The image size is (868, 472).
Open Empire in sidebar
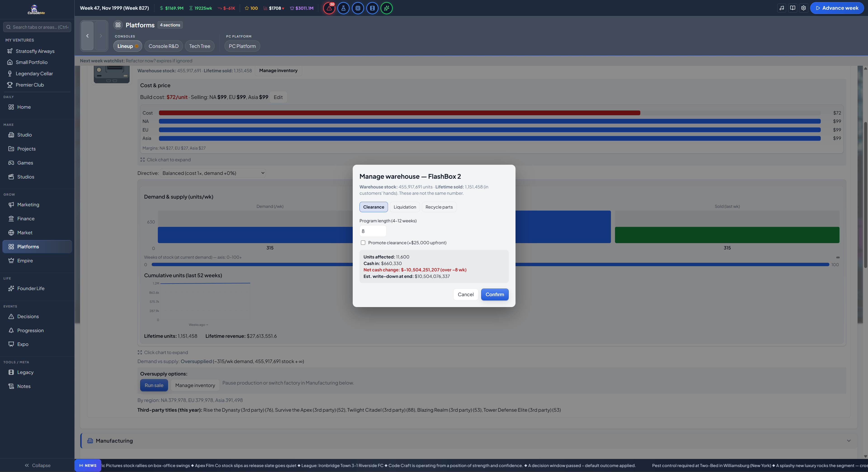(x=37, y=261)
